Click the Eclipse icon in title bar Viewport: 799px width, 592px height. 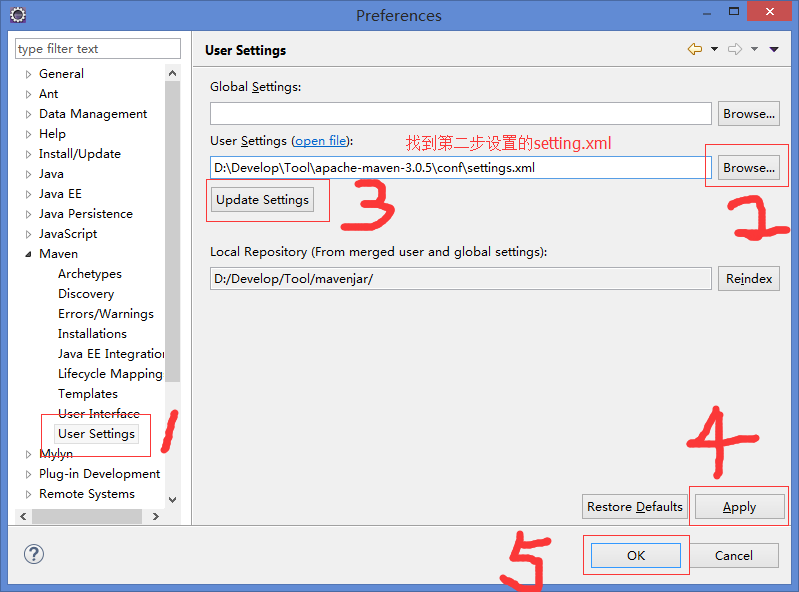pyautogui.click(x=18, y=15)
